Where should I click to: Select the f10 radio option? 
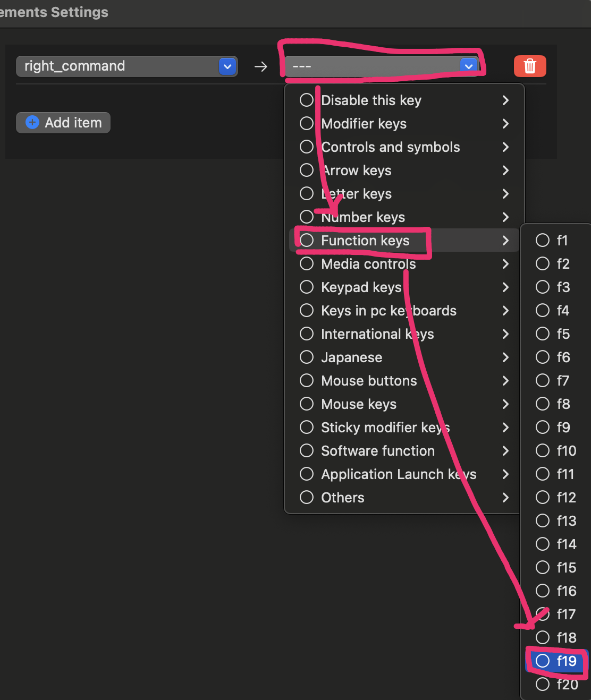543,451
